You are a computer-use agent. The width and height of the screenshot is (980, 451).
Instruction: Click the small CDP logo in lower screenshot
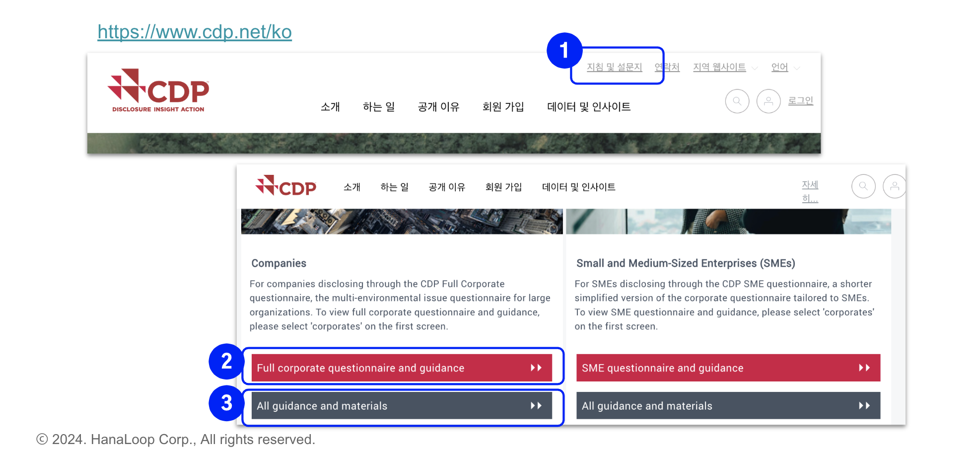tap(286, 186)
